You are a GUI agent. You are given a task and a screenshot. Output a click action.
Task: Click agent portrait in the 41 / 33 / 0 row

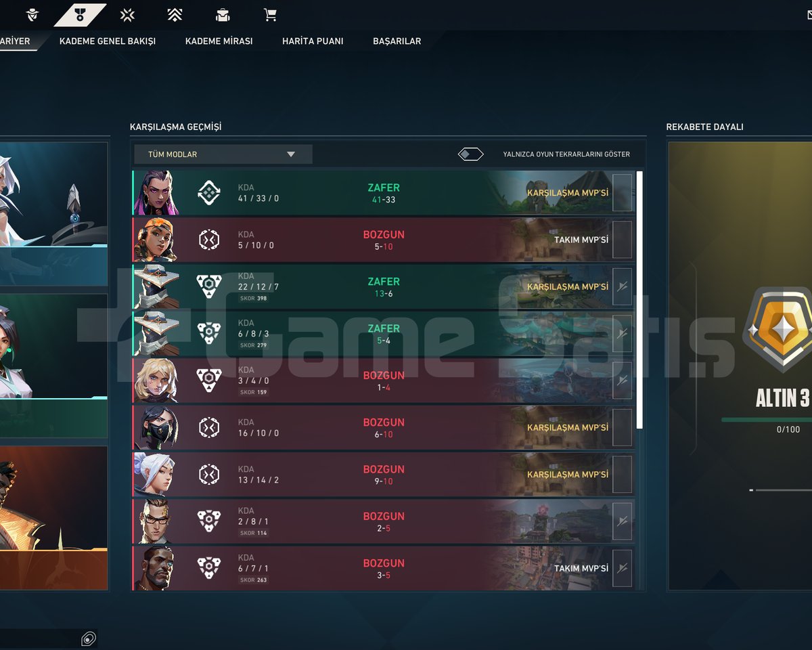[156, 193]
